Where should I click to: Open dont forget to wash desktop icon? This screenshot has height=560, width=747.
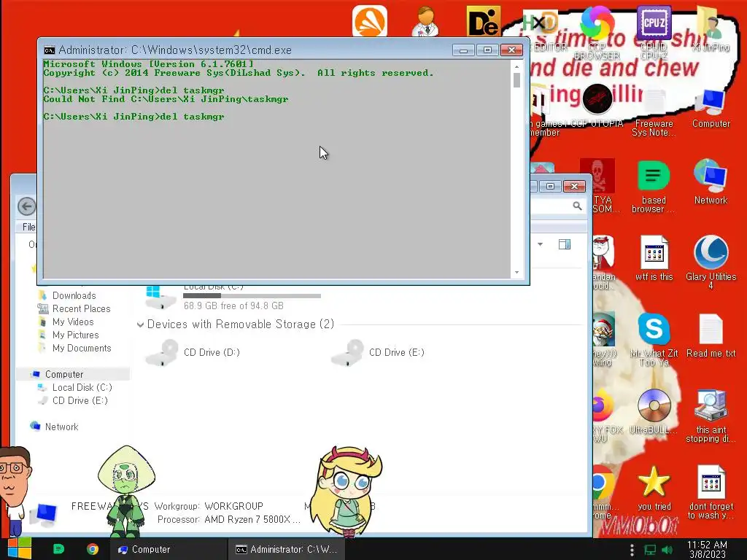tap(711, 492)
